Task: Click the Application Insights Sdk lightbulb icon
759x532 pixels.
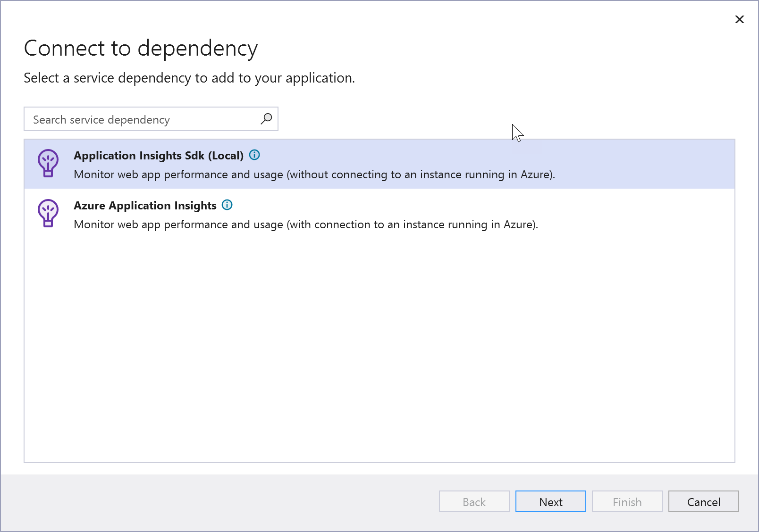Action: 48,163
